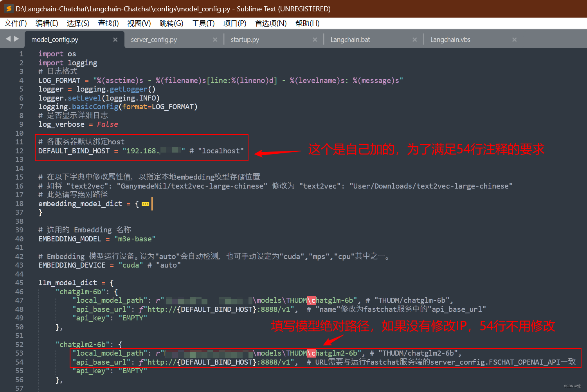Click the llm_model_dict variable name

(x=68, y=283)
